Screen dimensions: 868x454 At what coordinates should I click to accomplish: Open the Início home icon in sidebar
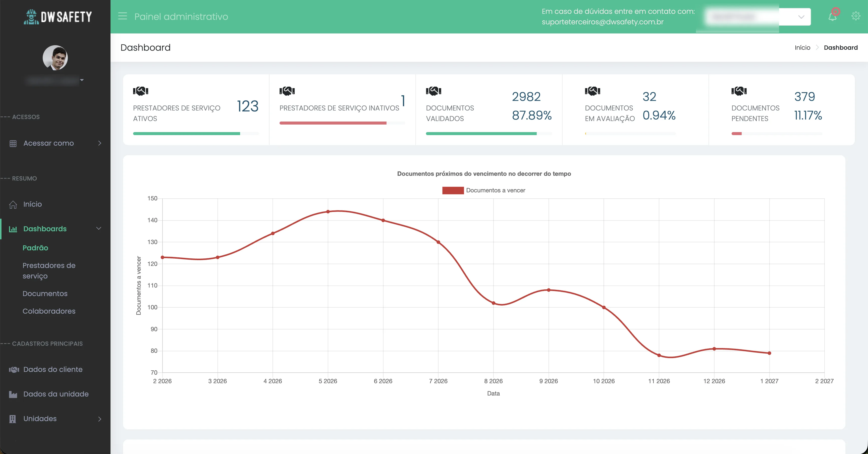tap(13, 204)
